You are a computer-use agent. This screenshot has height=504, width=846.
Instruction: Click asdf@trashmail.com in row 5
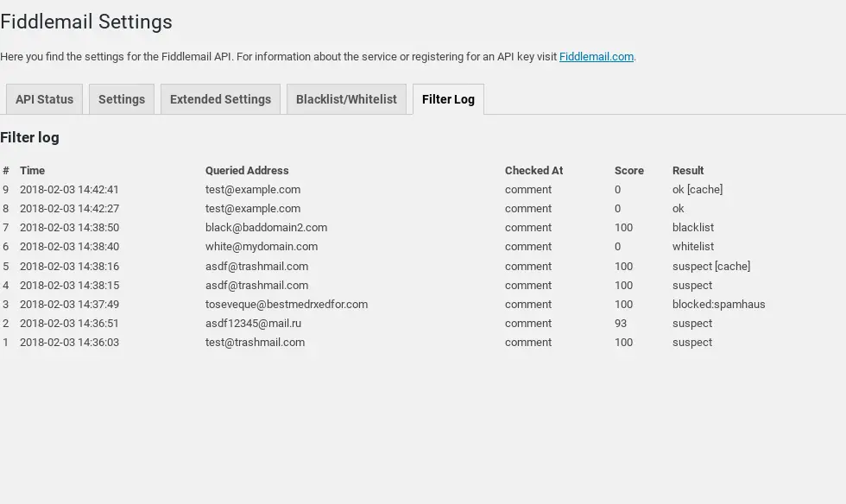[x=257, y=266]
